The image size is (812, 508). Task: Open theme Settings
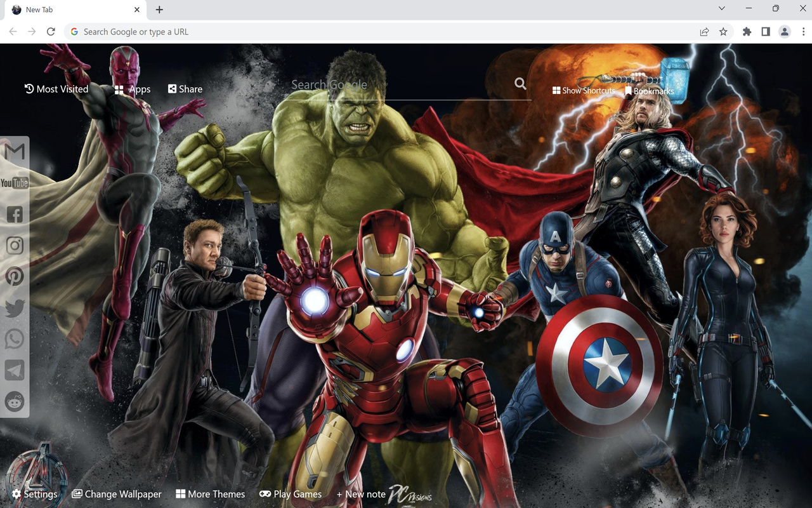(x=35, y=494)
